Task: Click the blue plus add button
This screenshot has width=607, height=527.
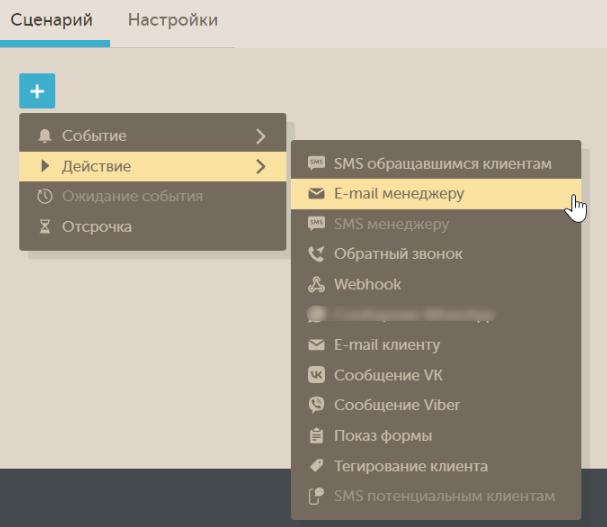Action: (x=37, y=91)
